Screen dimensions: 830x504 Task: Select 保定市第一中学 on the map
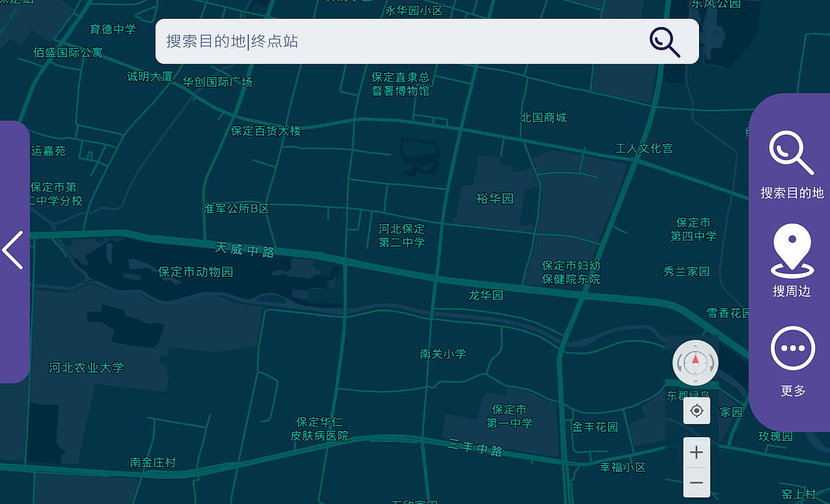509,417
